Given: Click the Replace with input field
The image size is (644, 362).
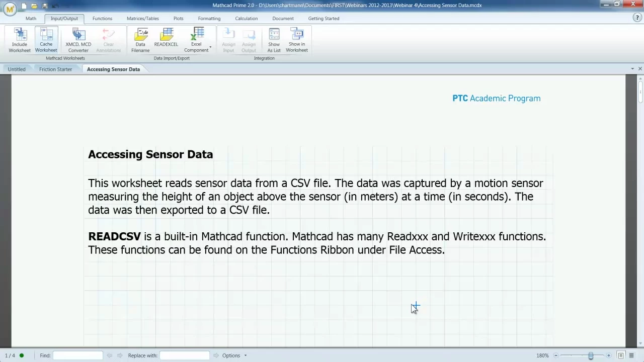Looking at the screenshot, I should click(184, 355).
